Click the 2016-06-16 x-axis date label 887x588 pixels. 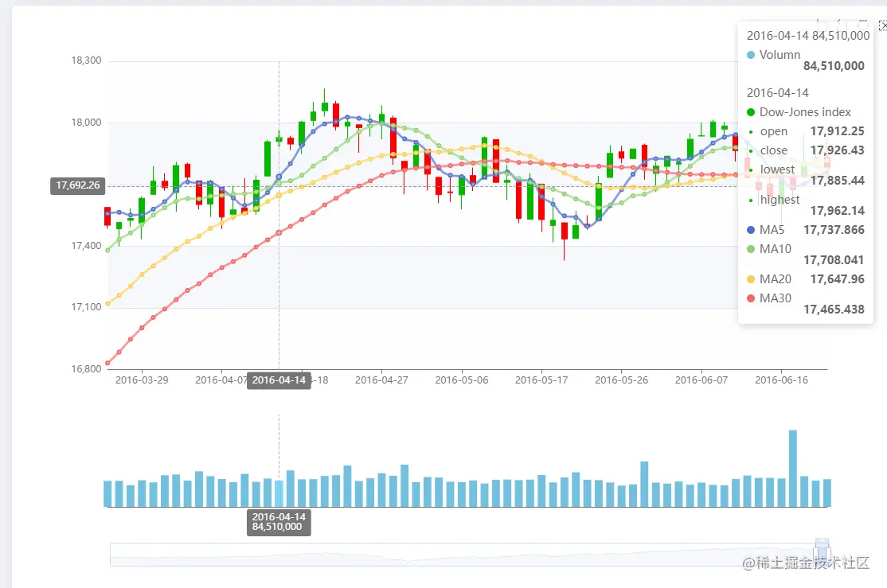click(x=781, y=380)
